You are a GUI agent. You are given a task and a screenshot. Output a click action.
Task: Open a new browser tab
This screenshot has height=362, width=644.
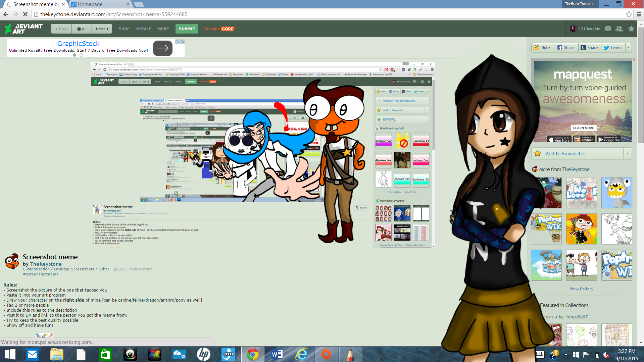(x=139, y=4)
